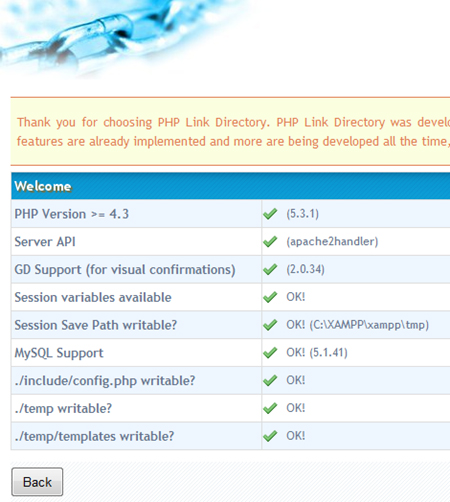Select the 'MySQL Support' label

click(x=59, y=353)
